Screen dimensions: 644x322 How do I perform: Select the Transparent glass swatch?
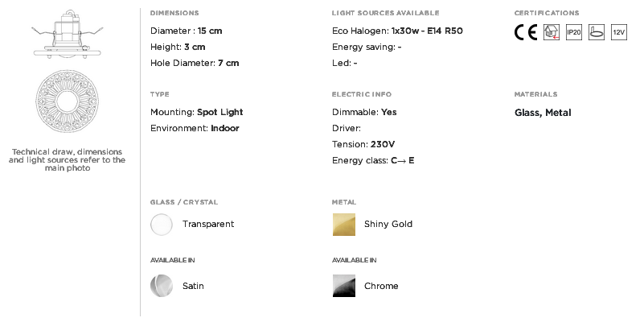pyautogui.click(x=162, y=225)
